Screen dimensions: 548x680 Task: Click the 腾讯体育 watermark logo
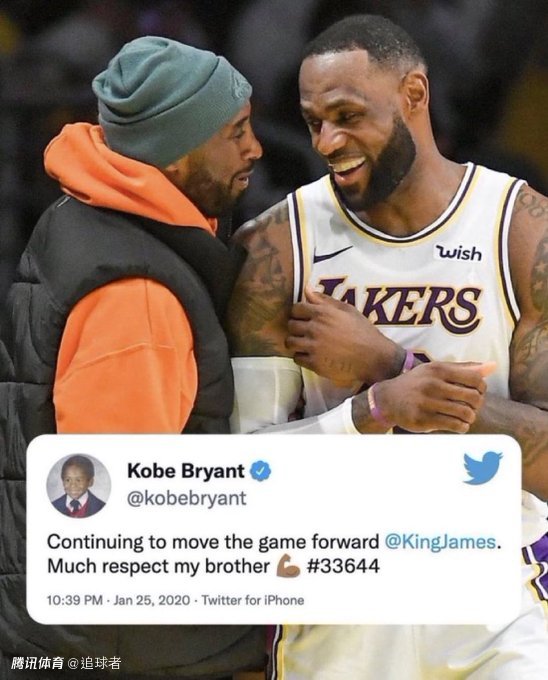[x=37, y=663]
